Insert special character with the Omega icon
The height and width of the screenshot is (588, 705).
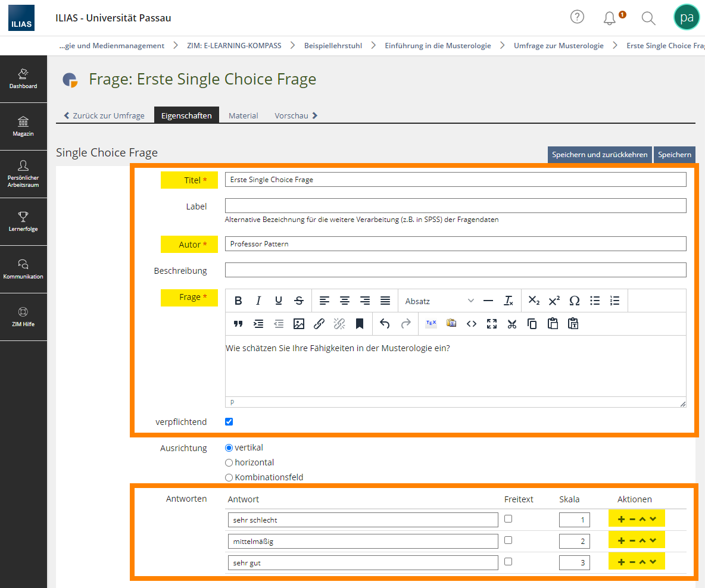click(574, 301)
